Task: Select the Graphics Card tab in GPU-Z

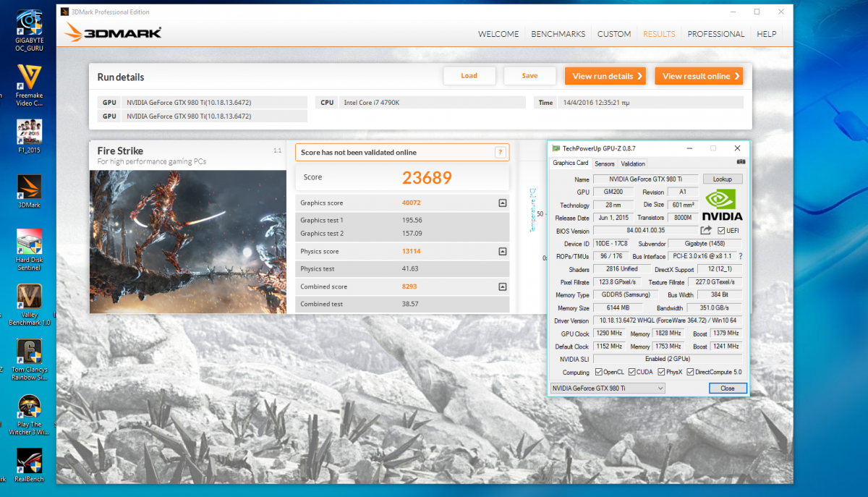Action: tap(571, 163)
